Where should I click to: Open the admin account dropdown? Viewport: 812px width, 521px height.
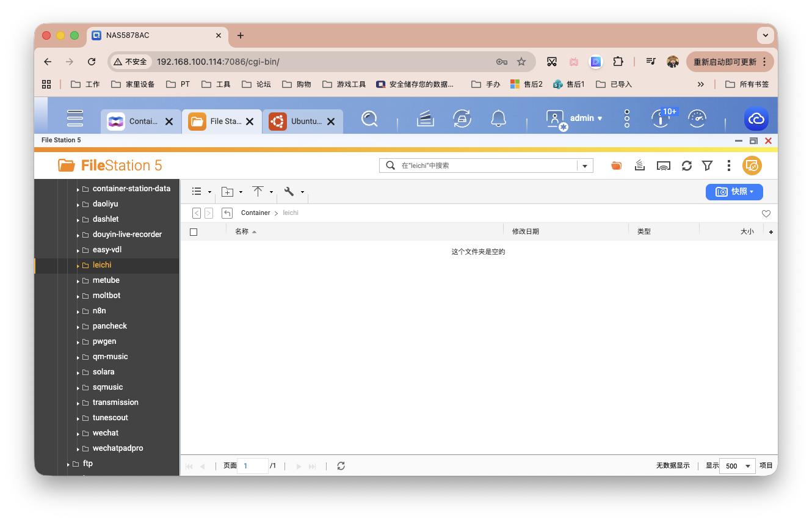(584, 118)
